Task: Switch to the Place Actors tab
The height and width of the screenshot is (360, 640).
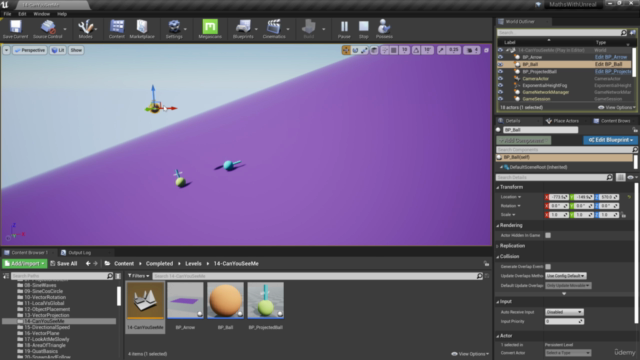Action: click(562, 121)
